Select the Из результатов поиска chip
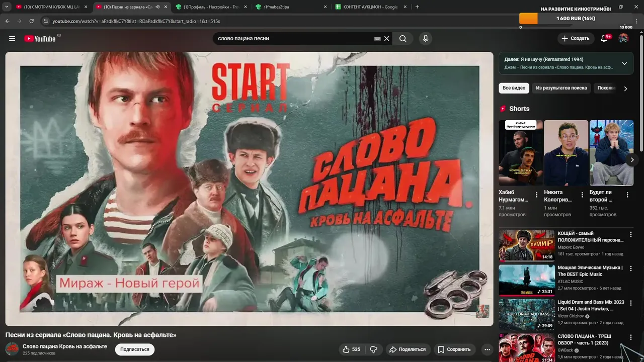This screenshot has height=362, width=644. [561, 88]
